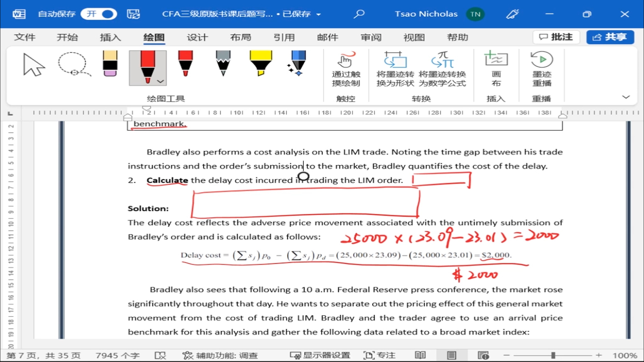Click the page count 第7页，共35页

pyautogui.click(x=44, y=355)
